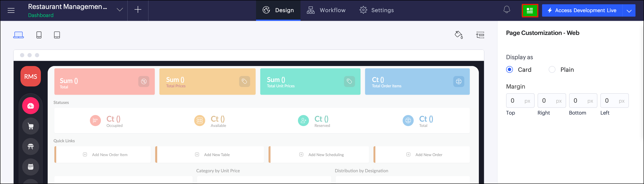Click the Left margin input field
This screenshot has height=184, width=644.
point(614,101)
